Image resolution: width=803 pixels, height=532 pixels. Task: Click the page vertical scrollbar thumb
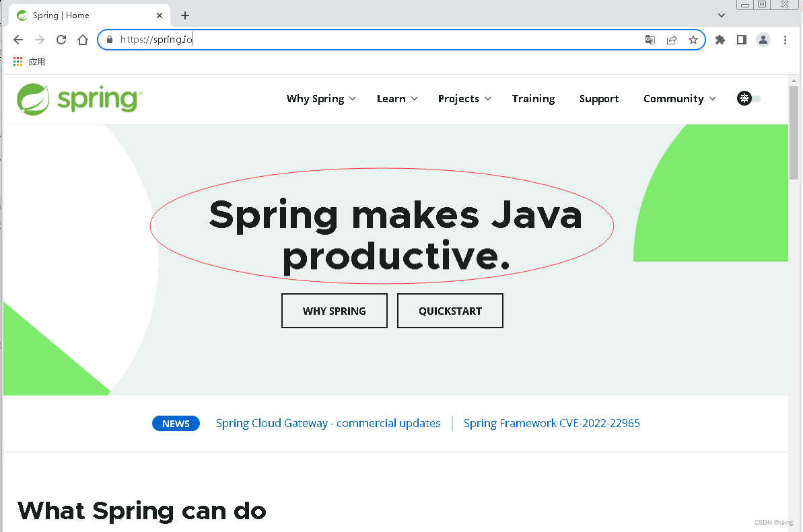click(794, 133)
